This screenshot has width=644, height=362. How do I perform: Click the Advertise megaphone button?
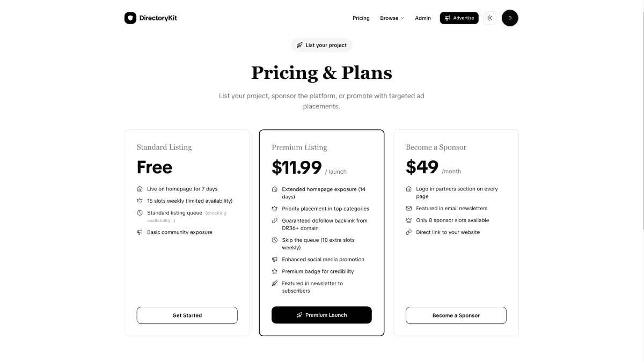459,18
